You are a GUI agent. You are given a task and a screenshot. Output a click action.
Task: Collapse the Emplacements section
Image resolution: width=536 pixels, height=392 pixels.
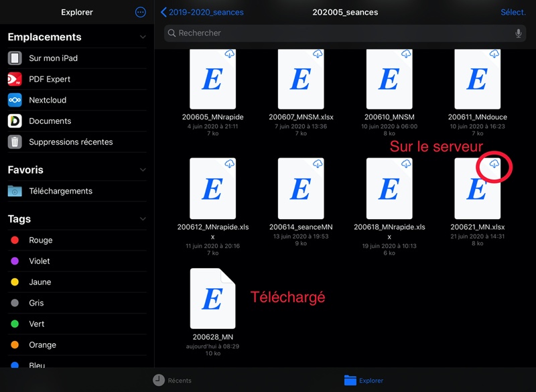pyautogui.click(x=142, y=38)
